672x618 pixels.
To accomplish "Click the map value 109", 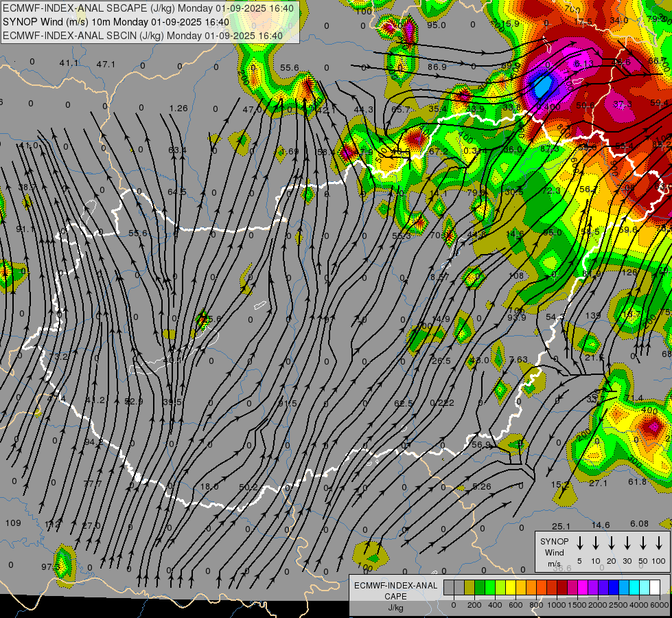I will tap(13, 523).
